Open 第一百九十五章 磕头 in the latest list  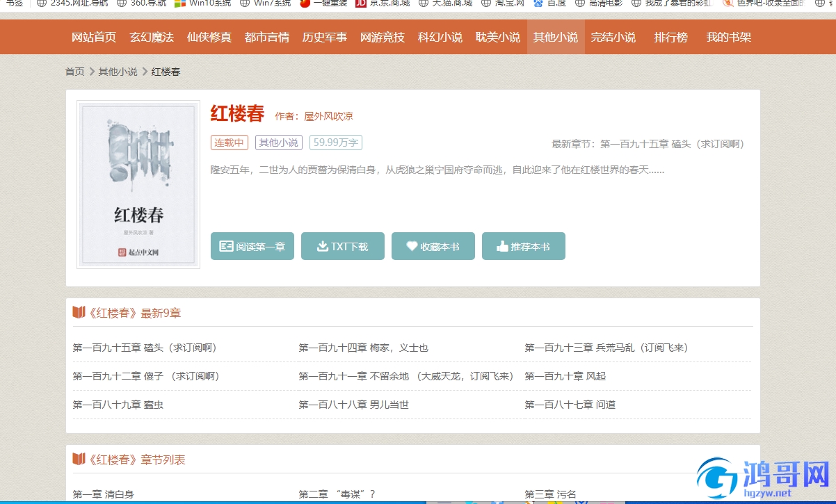point(145,348)
